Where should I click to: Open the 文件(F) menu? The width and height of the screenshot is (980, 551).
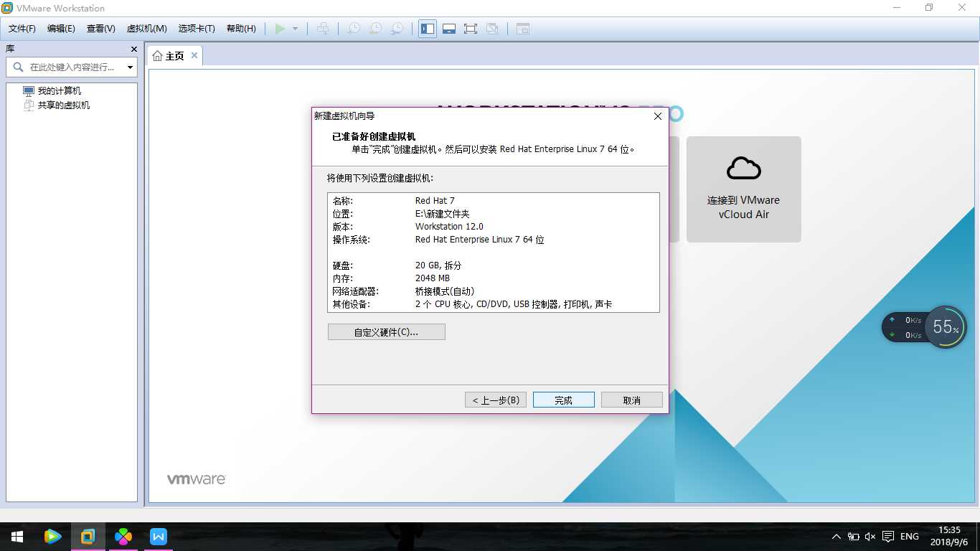(x=22, y=29)
